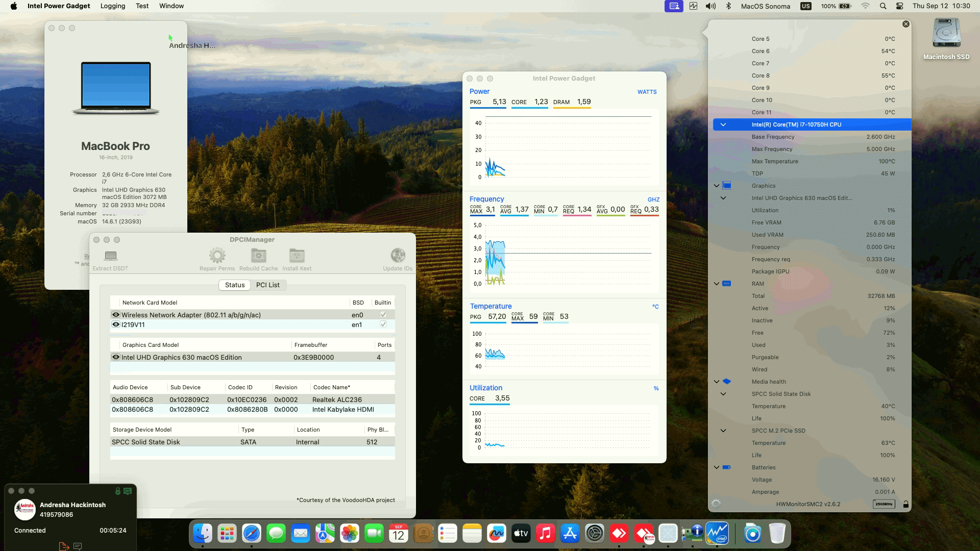Click Intel Power Gadget Dock icon
980x551 pixels.
(x=717, y=534)
